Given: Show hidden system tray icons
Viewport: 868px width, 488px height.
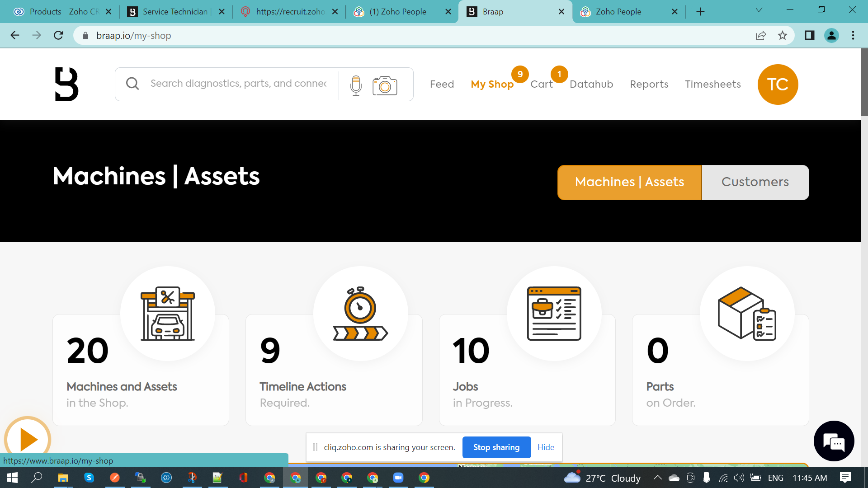Looking at the screenshot, I should click(x=658, y=478).
